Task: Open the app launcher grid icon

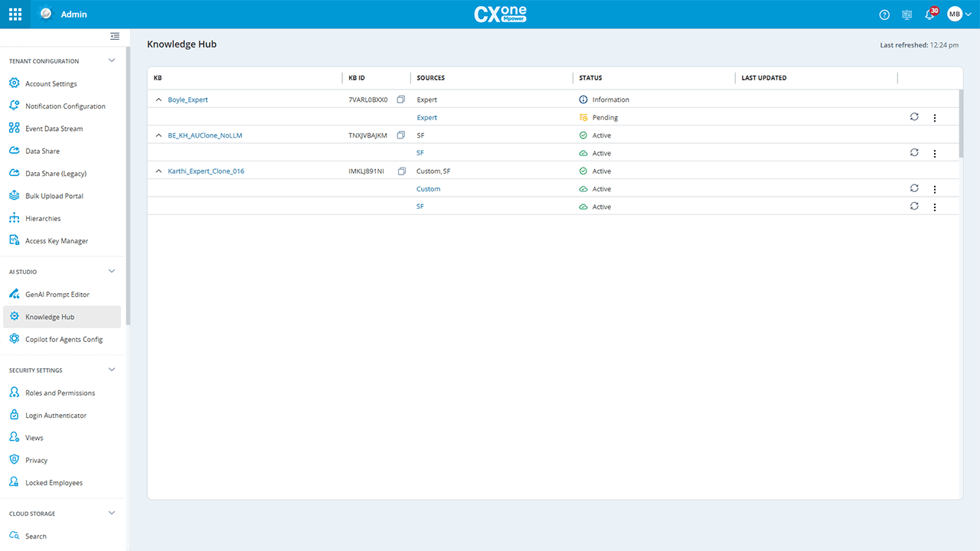Action: [15, 14]
